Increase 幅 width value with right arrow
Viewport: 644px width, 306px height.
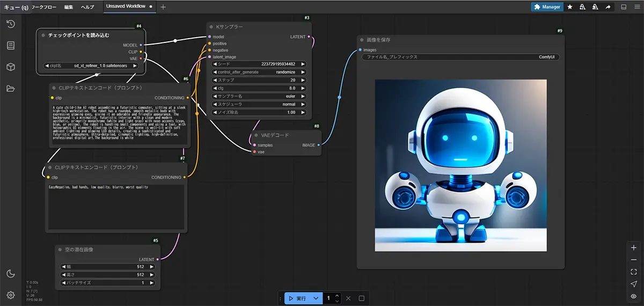tap(152, 266)
